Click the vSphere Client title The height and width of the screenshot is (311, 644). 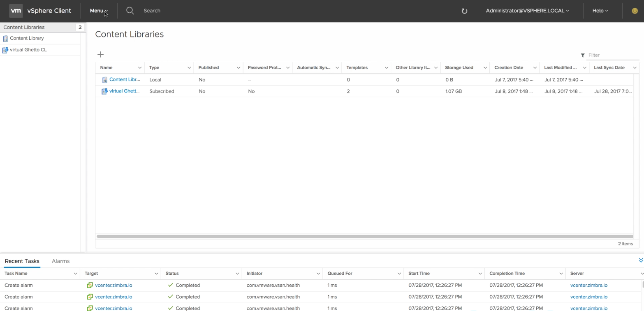click(49, 11)
